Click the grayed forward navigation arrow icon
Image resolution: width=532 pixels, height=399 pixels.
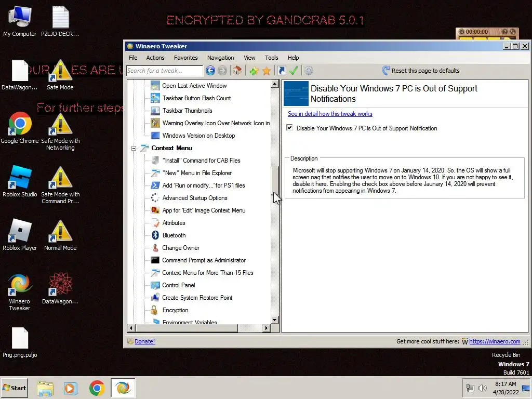tap(222, 71)
